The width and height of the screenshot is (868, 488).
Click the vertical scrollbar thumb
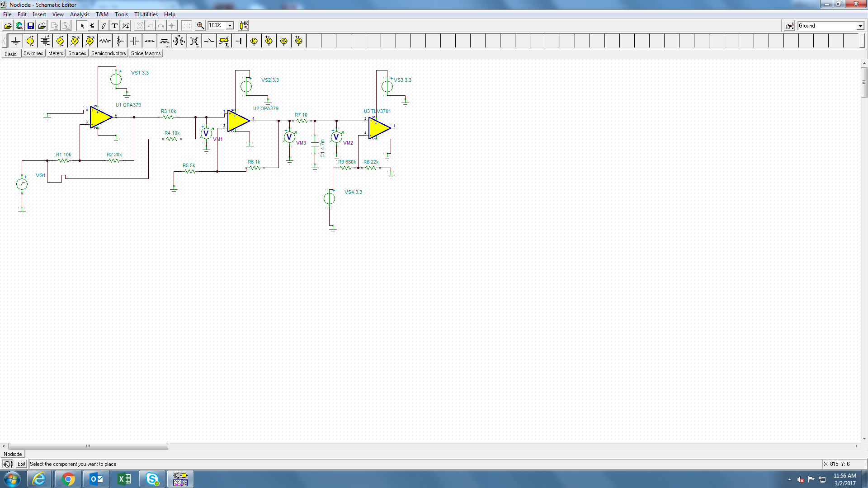pos(864,82)
